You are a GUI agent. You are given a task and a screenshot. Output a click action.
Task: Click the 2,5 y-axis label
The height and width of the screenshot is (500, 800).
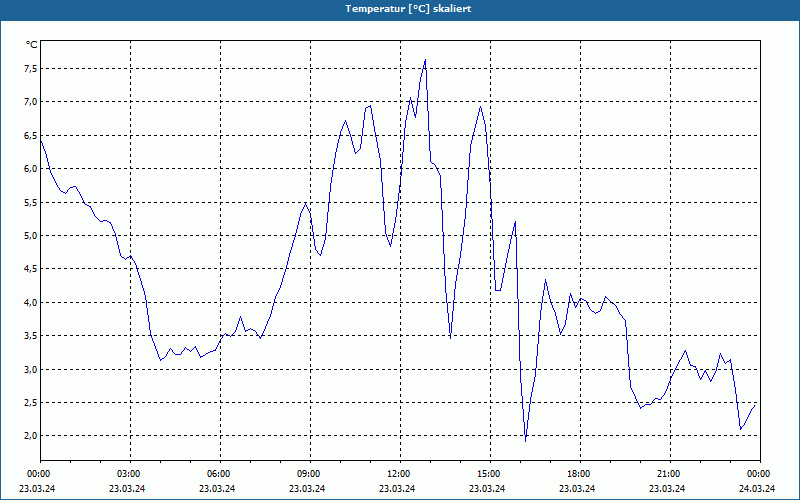pyautogui.click(x=30, y=402)
